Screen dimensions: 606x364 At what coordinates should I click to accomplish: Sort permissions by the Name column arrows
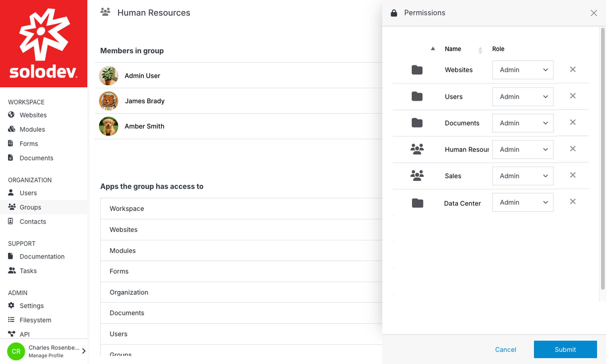pyautogui.click(x=480, y=50)
